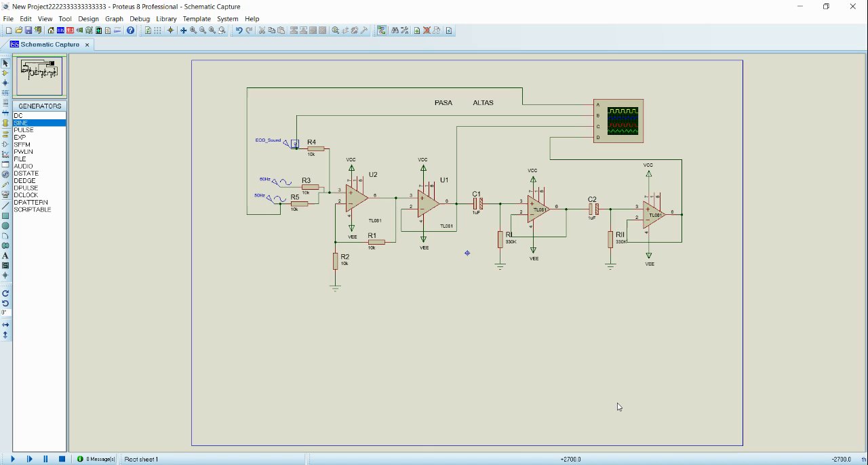Zoom to view entire sheet icon

coord(212,31)
